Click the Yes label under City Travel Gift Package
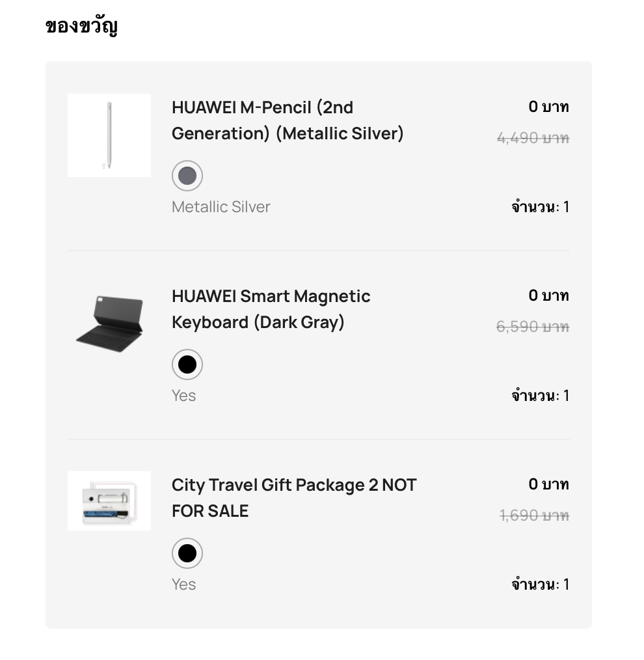The image size is (644, 660). (x=183, y=584)
